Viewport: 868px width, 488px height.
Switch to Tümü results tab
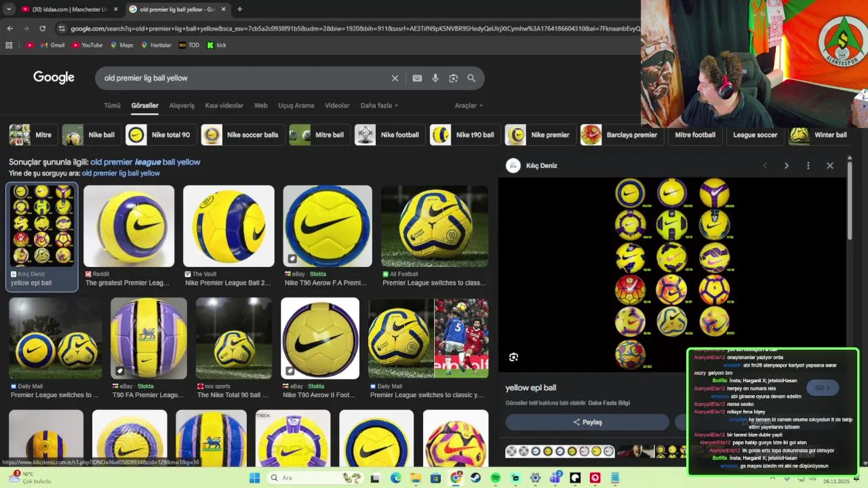[x=112, y=106]
